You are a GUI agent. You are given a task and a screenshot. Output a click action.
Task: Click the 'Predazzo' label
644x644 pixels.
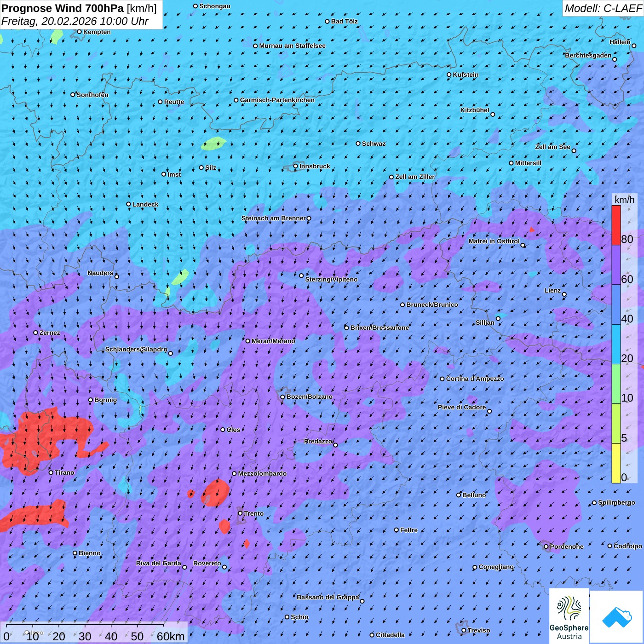[x=318, y=441]
